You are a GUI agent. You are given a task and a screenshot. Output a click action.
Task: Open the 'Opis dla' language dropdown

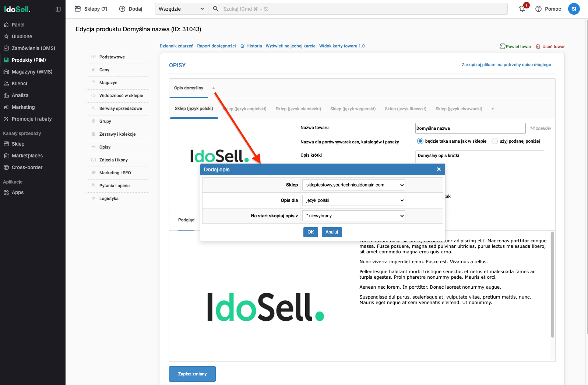point(353,200)
